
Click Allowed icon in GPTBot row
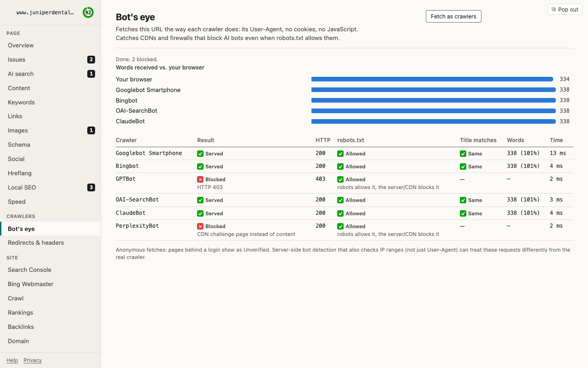pyautogui.click(x=340, y=179)
